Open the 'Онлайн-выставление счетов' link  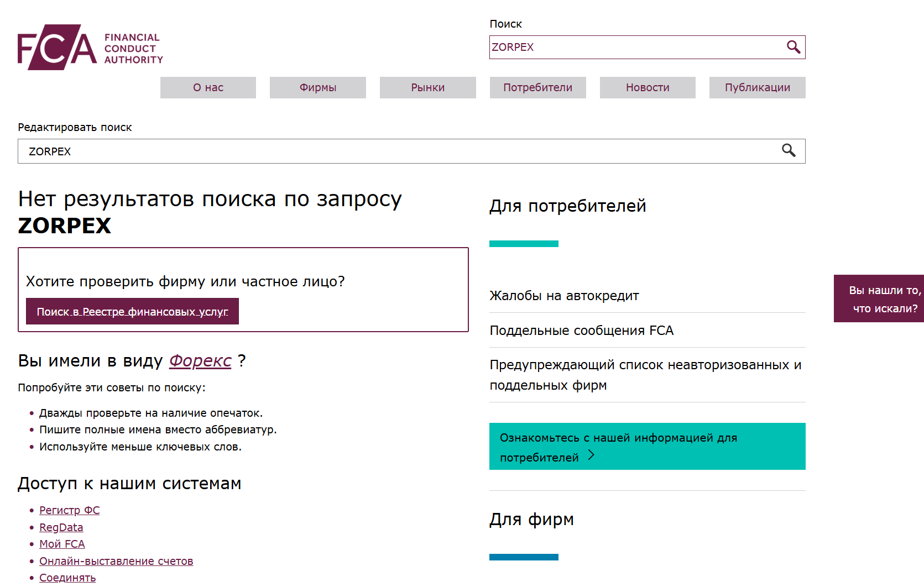coord(116,561)
